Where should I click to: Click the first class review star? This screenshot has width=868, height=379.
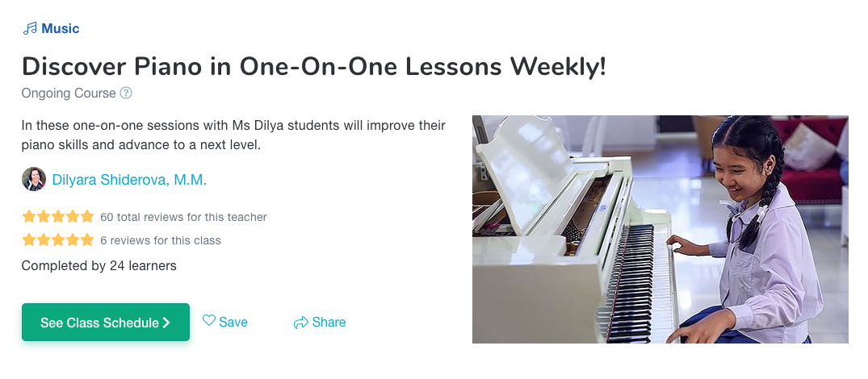click(29, 239)
